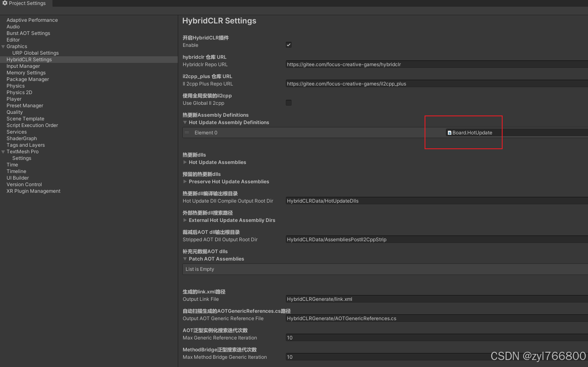Click the Hybridclr Repo URL field
Screen dimensions: 588x367
coord(370,64)
